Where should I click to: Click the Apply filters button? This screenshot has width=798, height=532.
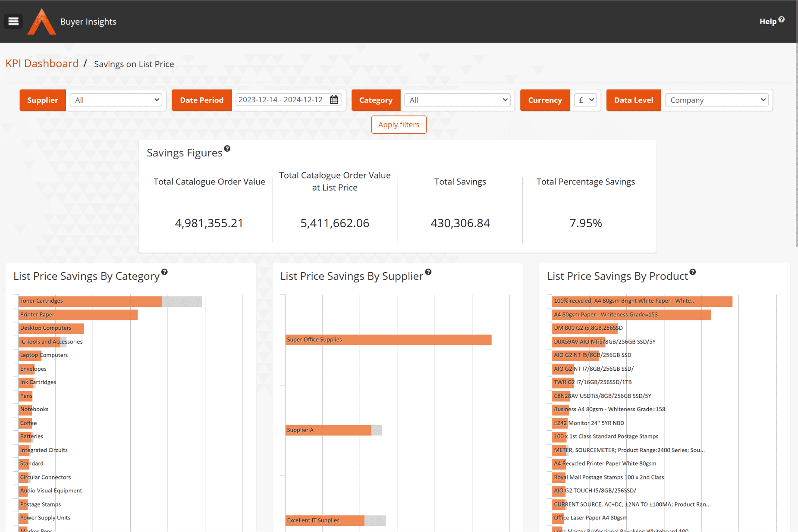tap(399, 125)
